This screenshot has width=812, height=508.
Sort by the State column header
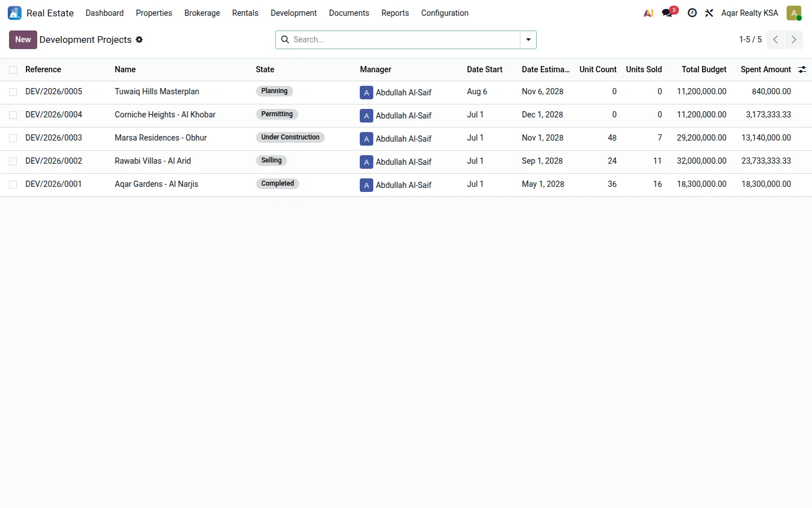pos(265,69)
